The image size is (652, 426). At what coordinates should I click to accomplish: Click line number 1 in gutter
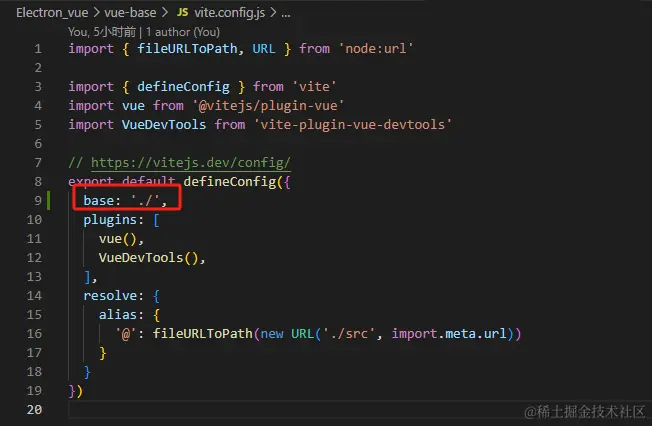(x=38, y=49)
